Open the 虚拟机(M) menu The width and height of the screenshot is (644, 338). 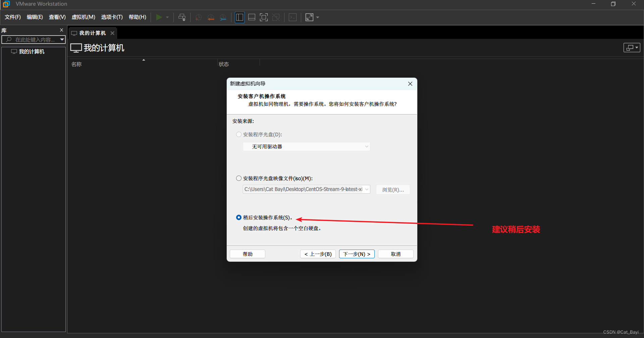(x=84, y=17)
